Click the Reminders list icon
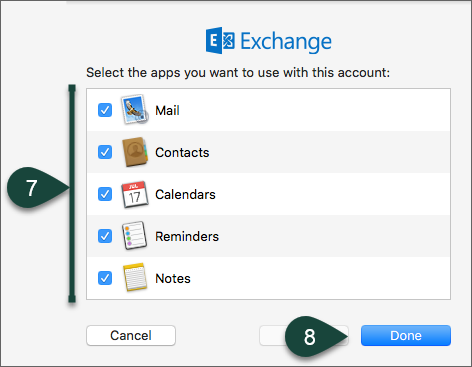Viewport: 472px width, 367px height. [x=135, y=236]
